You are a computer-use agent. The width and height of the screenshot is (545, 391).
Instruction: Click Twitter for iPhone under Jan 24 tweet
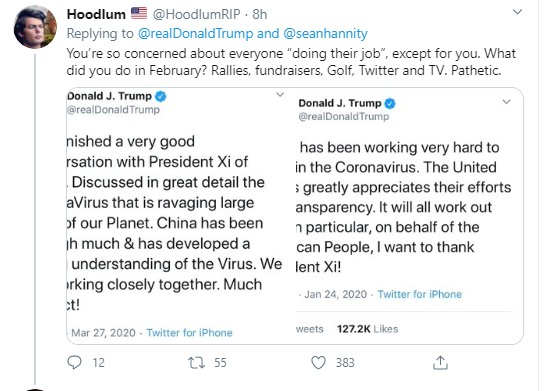420,294
